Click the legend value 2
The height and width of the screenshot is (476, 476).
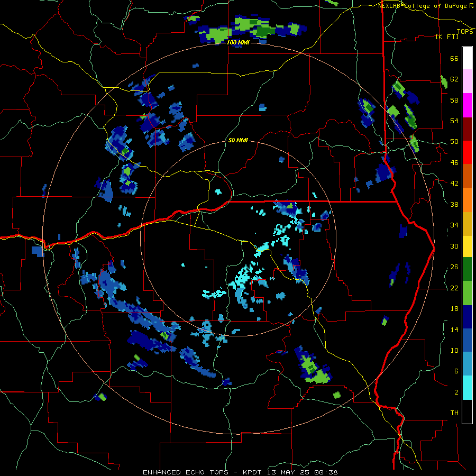[456, 392]
